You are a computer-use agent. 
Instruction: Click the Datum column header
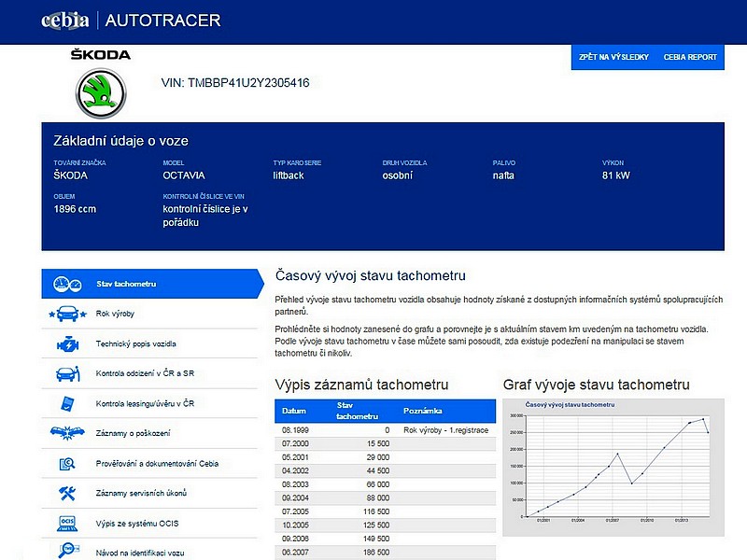294,411
